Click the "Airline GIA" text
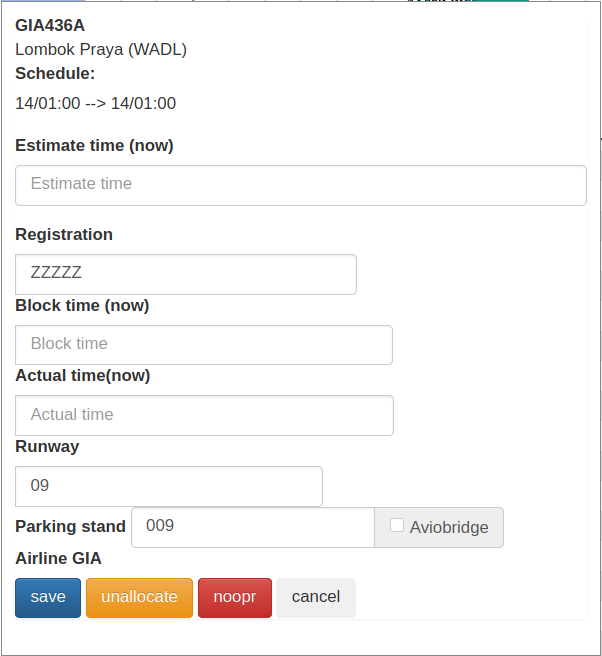 coord(58,559)
